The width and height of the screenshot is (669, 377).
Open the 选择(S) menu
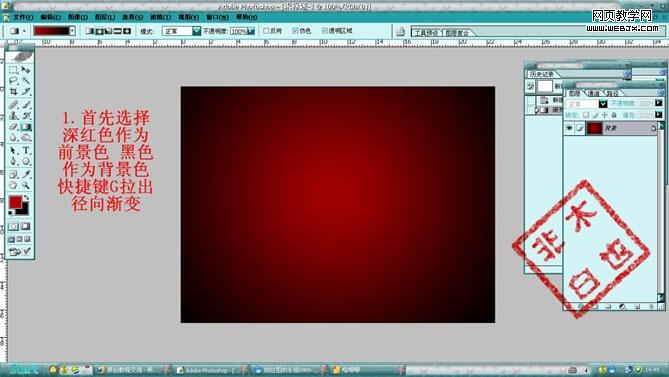point(133,17)
